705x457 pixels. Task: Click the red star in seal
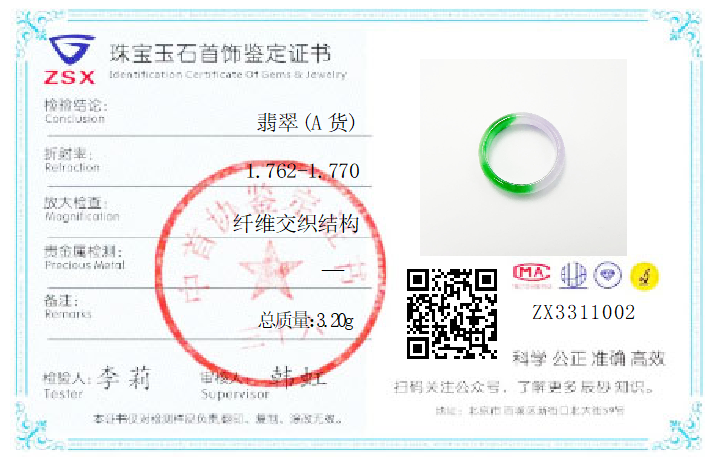[270, 271]
